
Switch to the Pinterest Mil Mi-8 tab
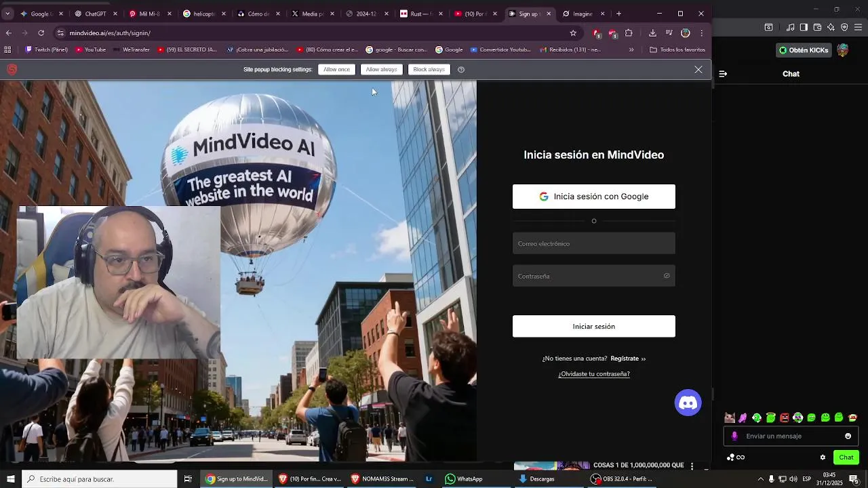point(149,14)
